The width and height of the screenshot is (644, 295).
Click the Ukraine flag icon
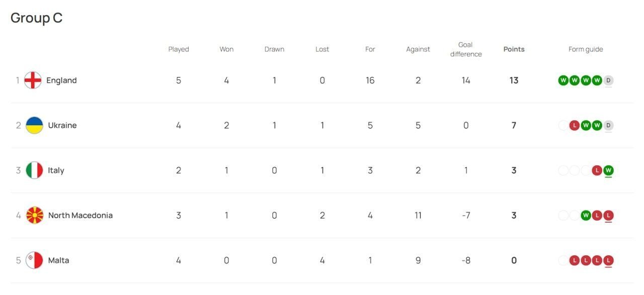coord(34,125)
